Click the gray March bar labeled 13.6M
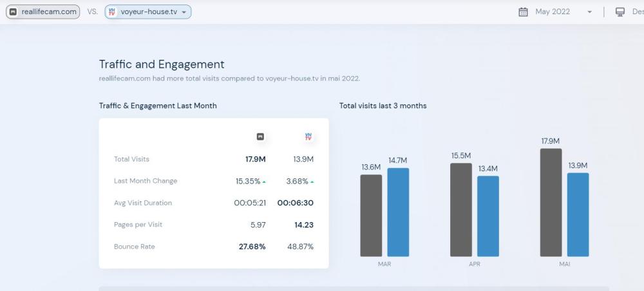 click(371, 215)
